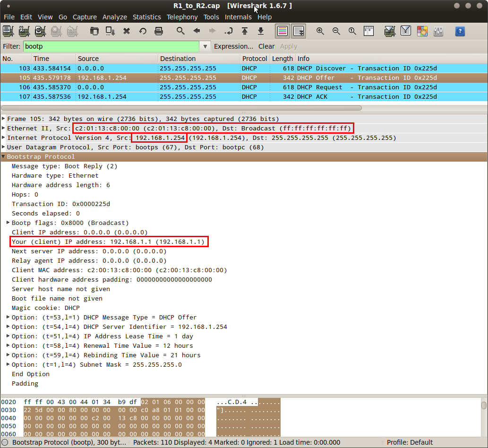Image resolution: width=488 pixels, height=448 pixels.
Task: Print packets using printer icon
Action: pos(159,31)
